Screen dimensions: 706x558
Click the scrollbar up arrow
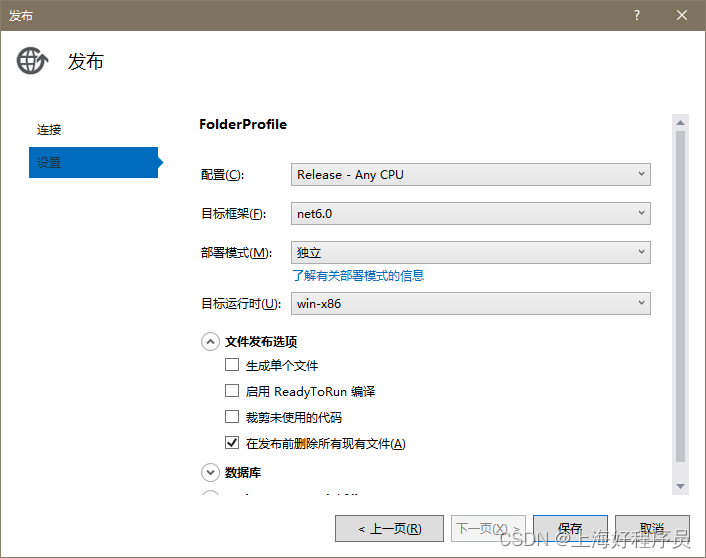pos(680,122)
